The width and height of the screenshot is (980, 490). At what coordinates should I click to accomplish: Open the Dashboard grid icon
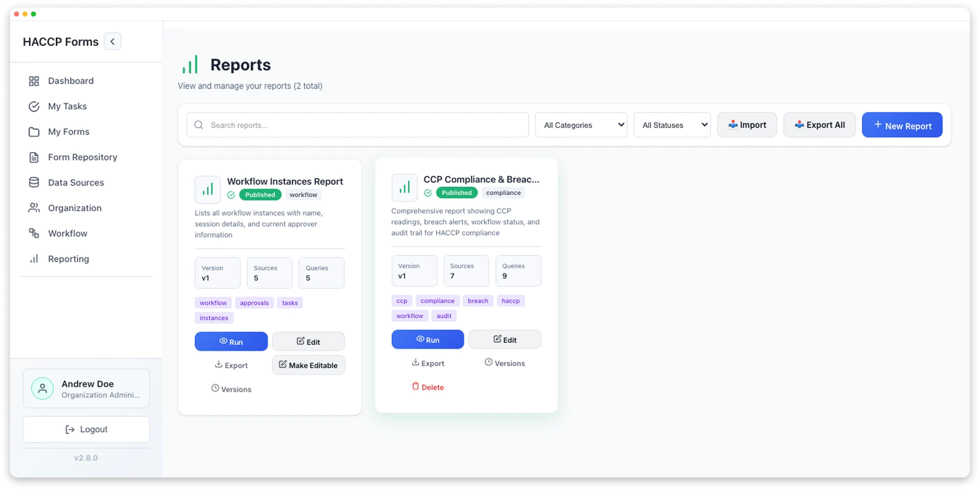click(x=34, y=81)
